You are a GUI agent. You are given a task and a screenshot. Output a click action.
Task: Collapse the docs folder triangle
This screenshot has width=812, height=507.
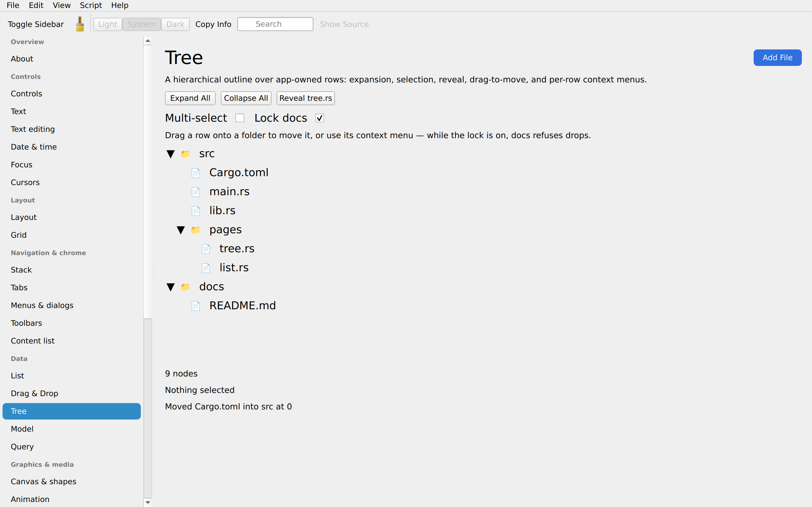pos(170,287)
